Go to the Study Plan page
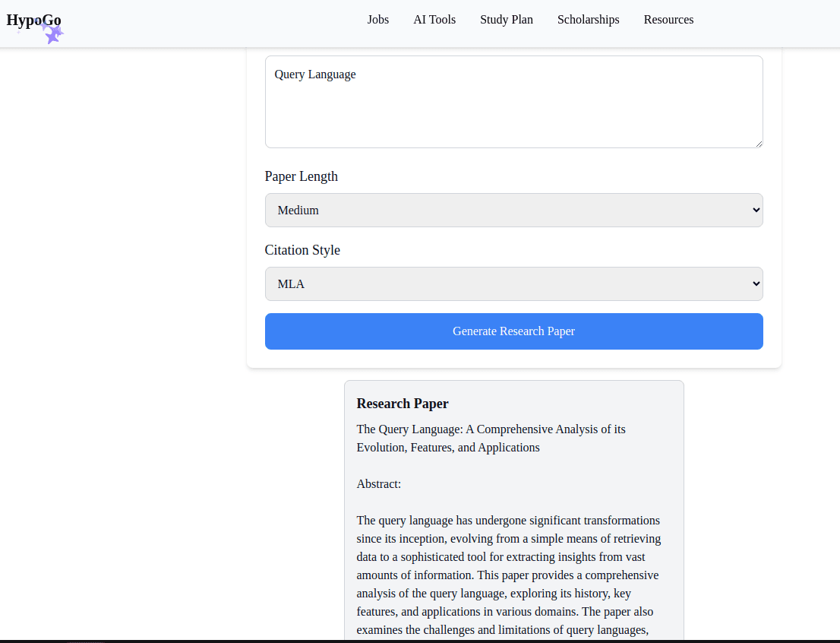The image size is (840, 643). point(507,20)
